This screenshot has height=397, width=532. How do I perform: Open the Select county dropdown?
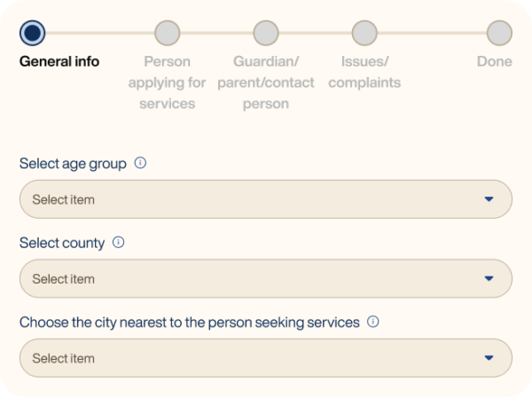click(x=266, y=278)
